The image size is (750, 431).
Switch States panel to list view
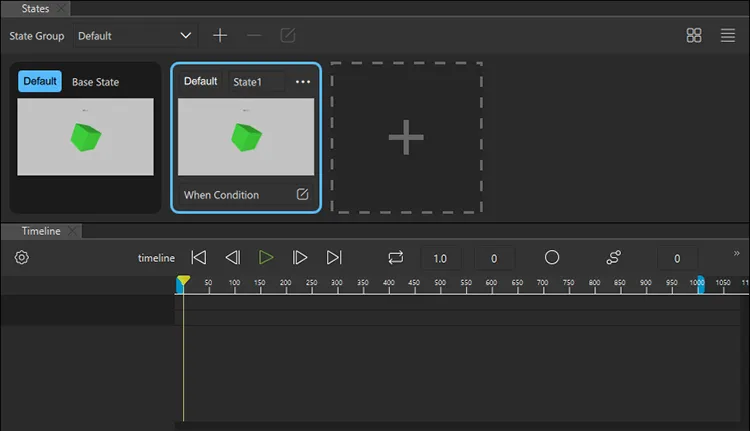click(x=728, y=35)
